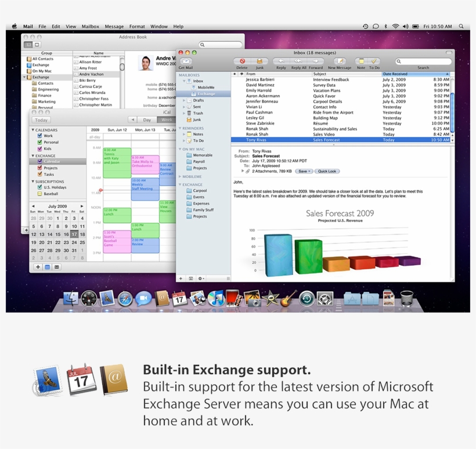Toggle the Work calendar visibility

[x=40, y=136]
